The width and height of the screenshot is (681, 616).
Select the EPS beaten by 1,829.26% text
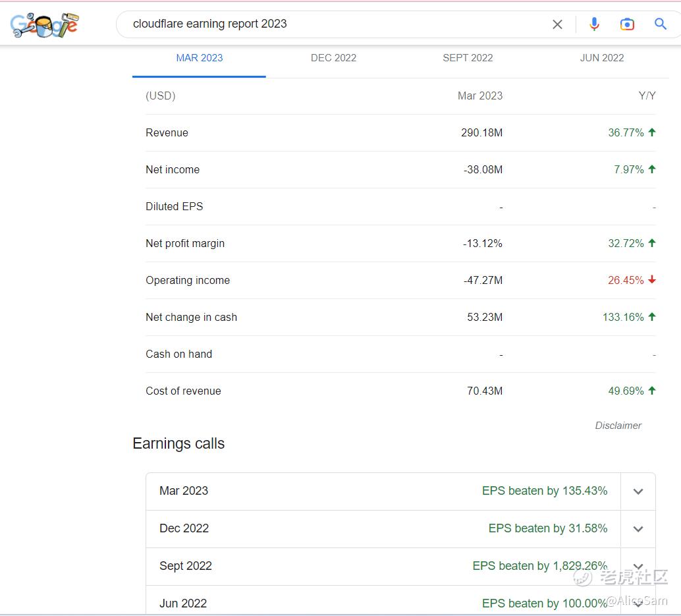(x=540, y=567)
